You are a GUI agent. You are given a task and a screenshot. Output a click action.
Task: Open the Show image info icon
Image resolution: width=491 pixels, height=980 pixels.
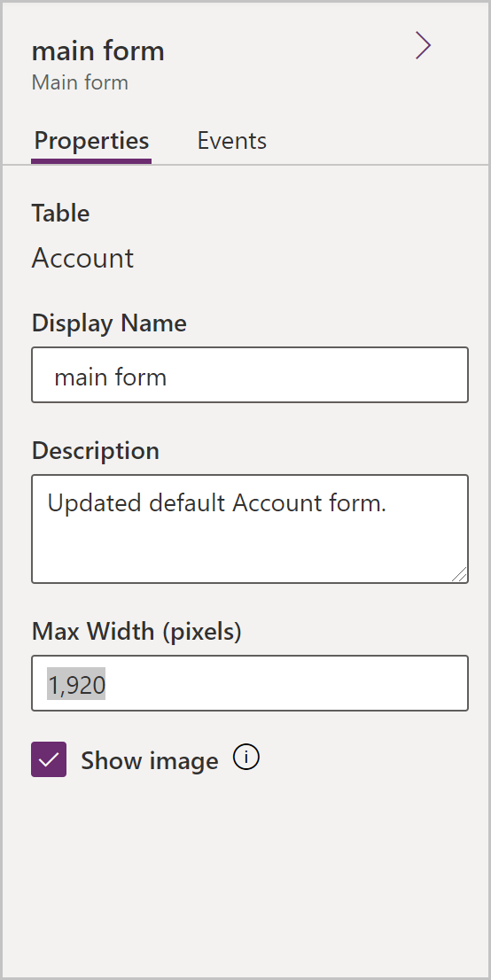[x=246, y=758]
